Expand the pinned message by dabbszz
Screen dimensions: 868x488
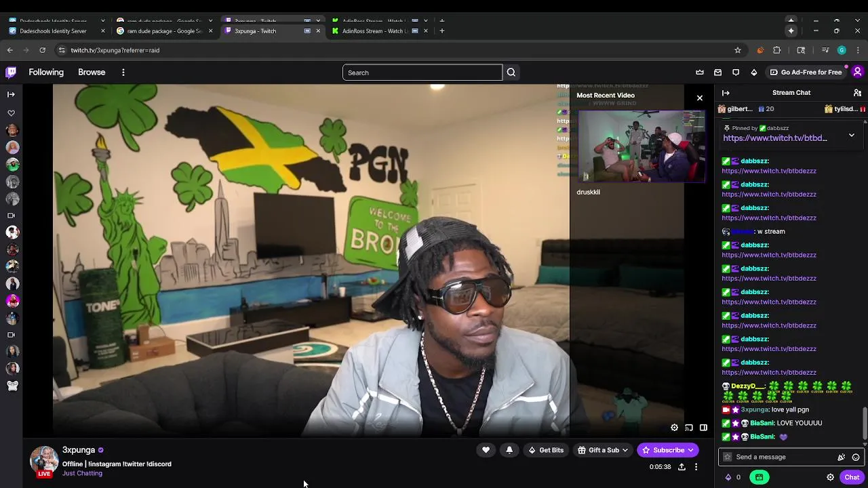[x=852, y=135]
